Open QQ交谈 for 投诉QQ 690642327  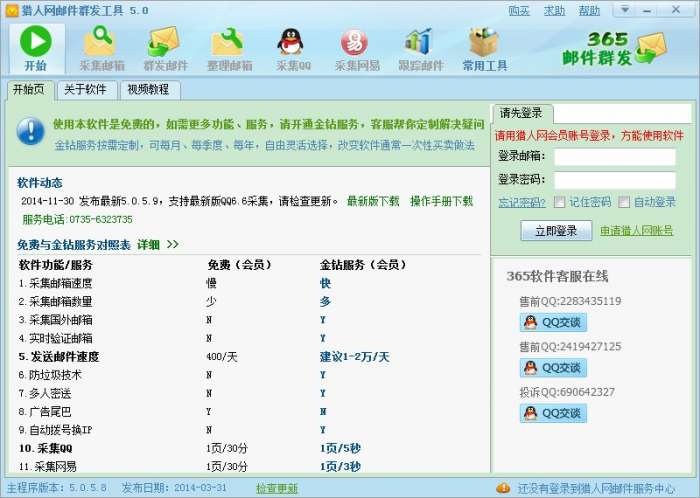pos(553,413)
